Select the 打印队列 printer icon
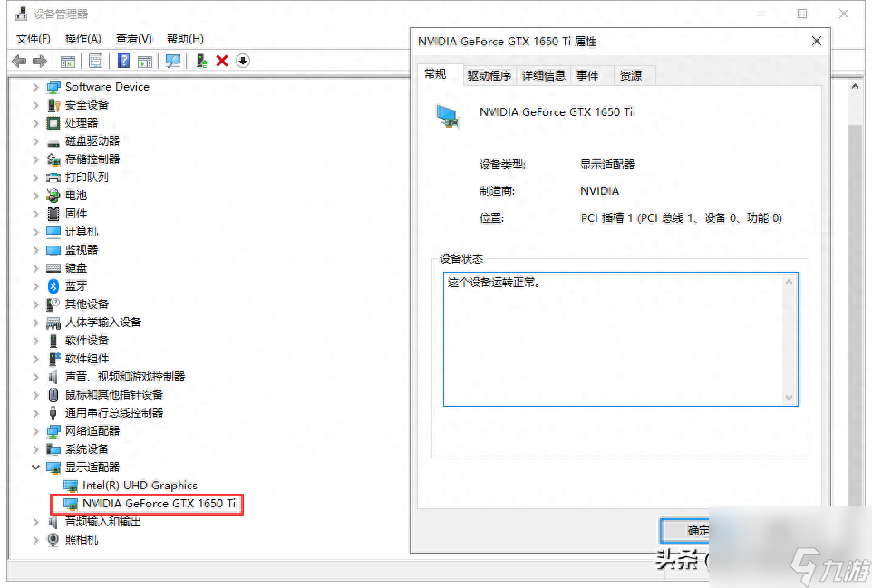 53,178
